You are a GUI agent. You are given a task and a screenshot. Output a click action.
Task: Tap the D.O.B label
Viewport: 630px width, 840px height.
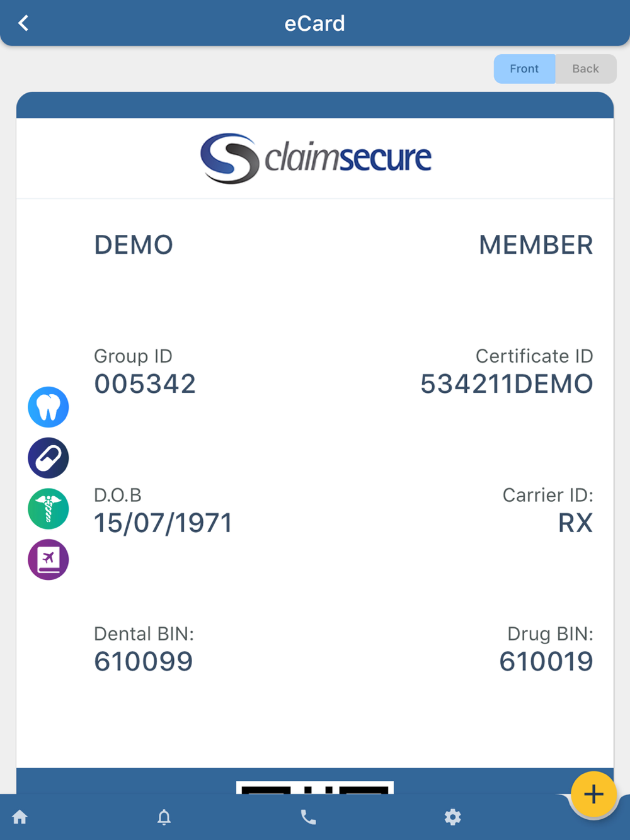pos(118,495)
